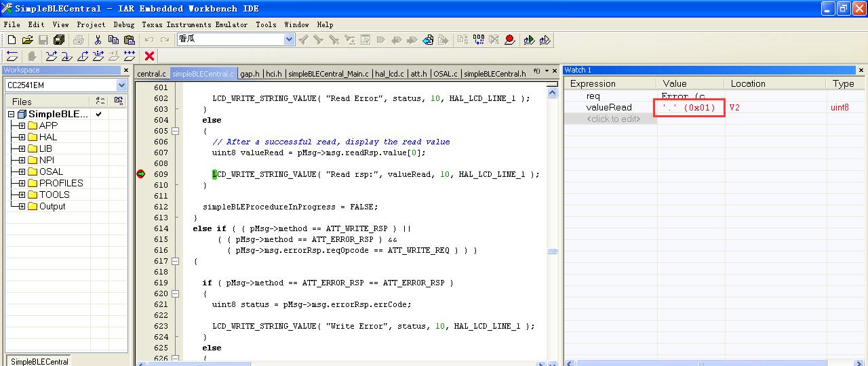Switch to the simpleBLECentral_Main.c tab
This screenshot has height=366, width=868.
[x=328, y=74]
